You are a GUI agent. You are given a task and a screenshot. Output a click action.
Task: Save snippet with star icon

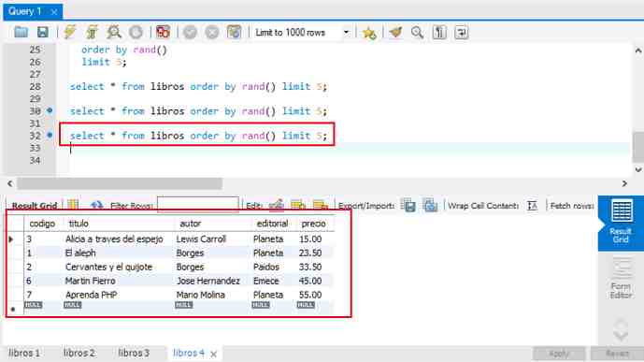[369, 33]
